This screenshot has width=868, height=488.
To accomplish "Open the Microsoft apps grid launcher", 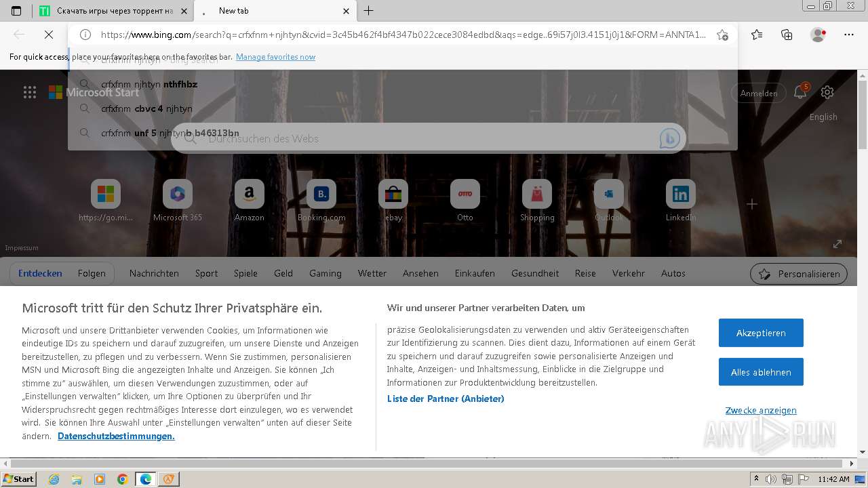I will [x=30, y=92].
